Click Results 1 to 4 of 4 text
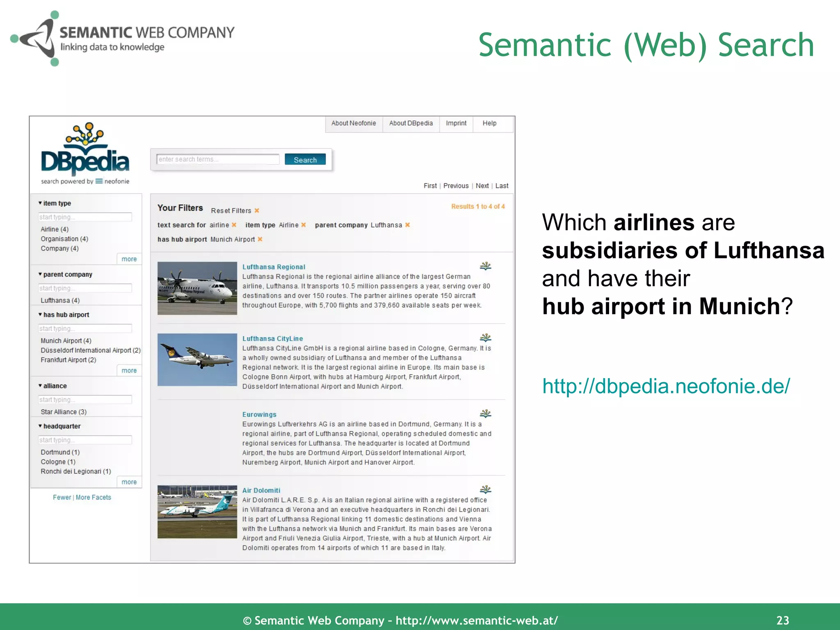 [478, 207]
